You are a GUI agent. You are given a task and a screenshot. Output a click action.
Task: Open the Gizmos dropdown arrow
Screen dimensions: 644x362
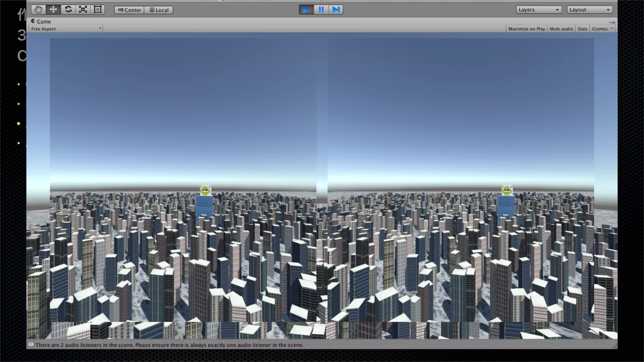tap(612, 29)
